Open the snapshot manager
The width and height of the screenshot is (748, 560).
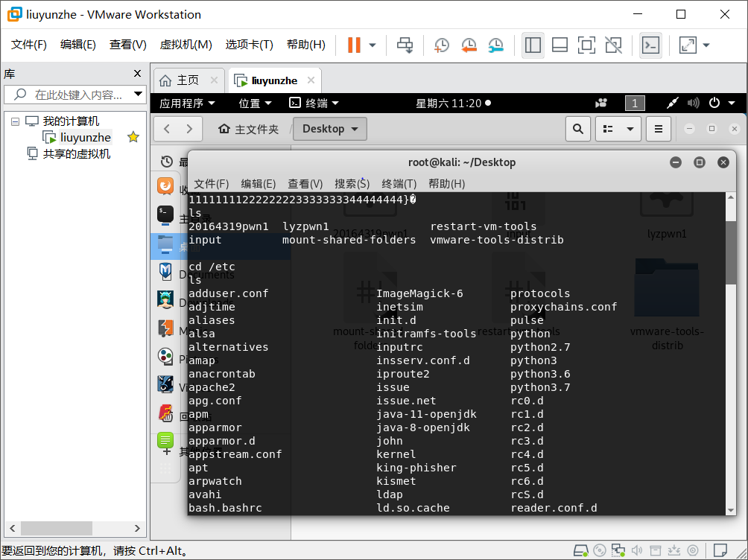point(496,45)
